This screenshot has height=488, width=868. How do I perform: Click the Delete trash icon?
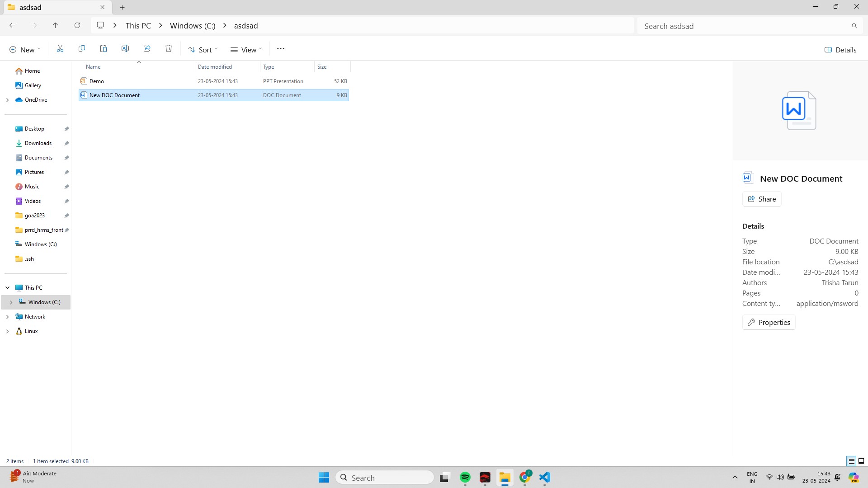(x=169, y=49)
